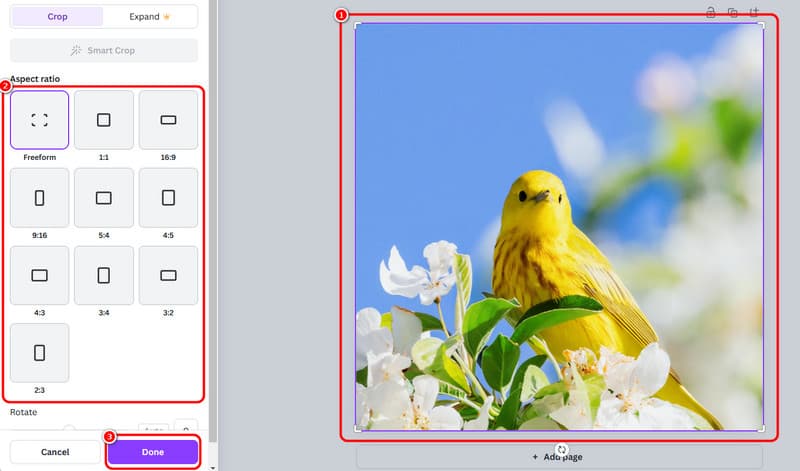Apply the 5:4 aspect ratio
800x471 pixels.
104,197
